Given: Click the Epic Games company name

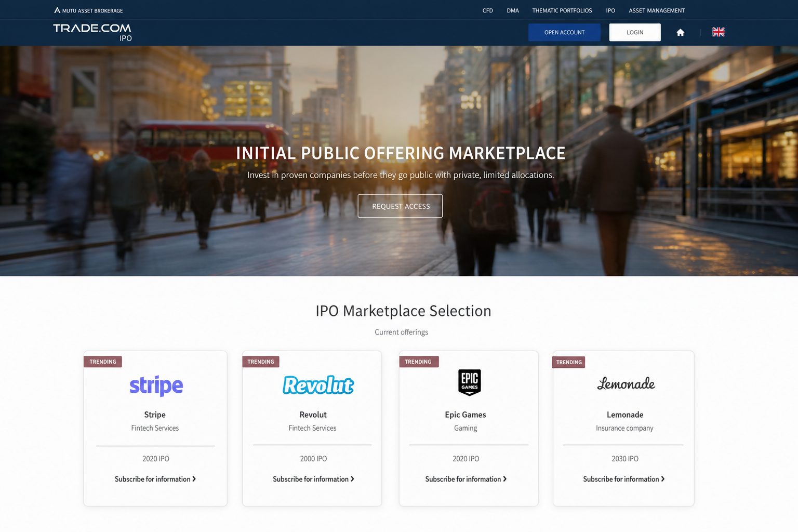Looking at the screenshot, I should 465,415.
